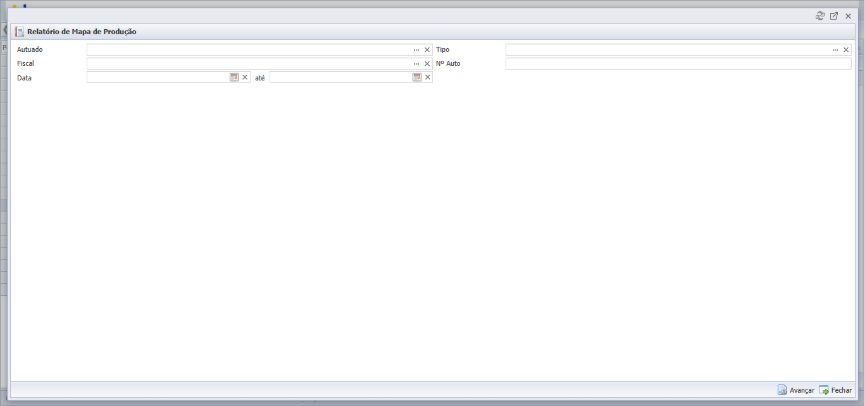Clear the até end date field
This screenshot has width=865, height=406.
(428, 77)
